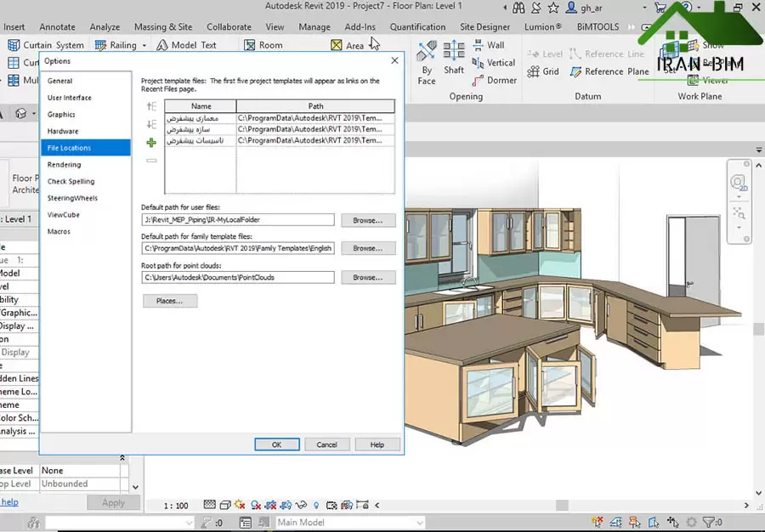Activate the Grid datum tool

tap(543, 71)
